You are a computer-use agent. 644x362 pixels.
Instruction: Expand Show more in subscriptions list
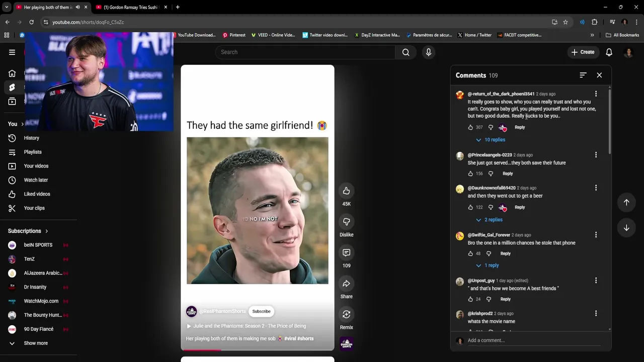tap(36, 343)
